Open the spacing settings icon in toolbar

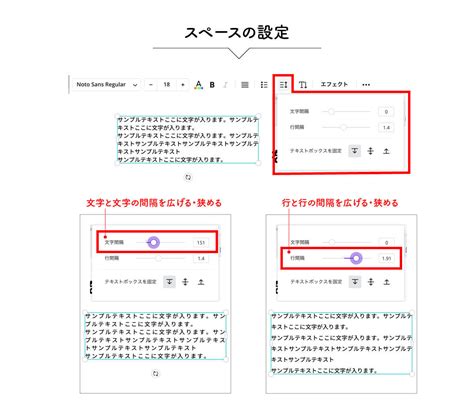(283, 85)
